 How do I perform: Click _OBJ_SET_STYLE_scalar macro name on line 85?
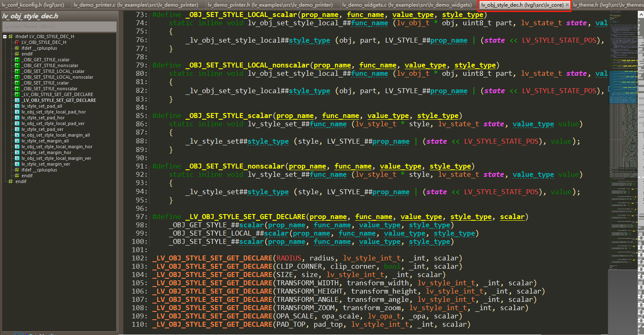229,116
